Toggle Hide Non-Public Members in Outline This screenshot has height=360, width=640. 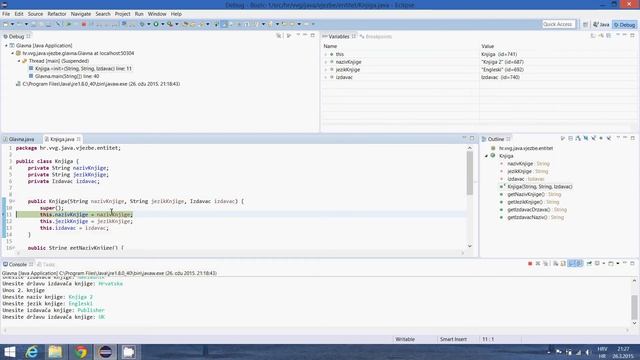[x=601, y=139]
